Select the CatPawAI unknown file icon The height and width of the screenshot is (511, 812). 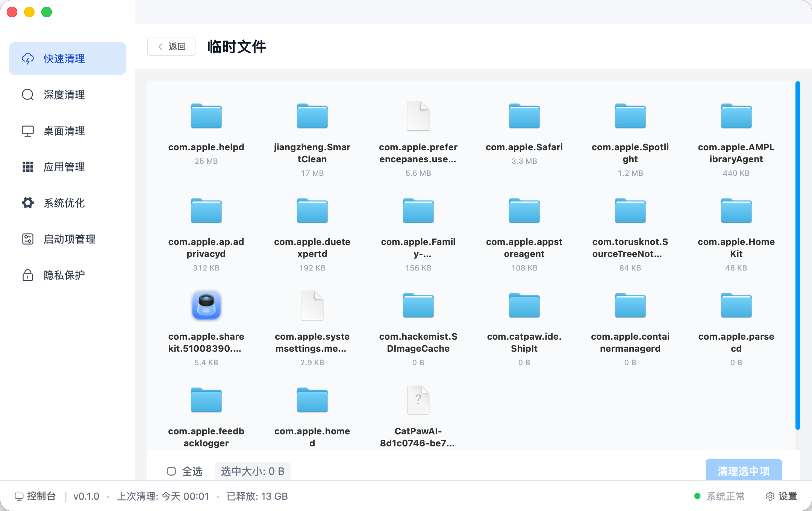(x=418, y=400)
